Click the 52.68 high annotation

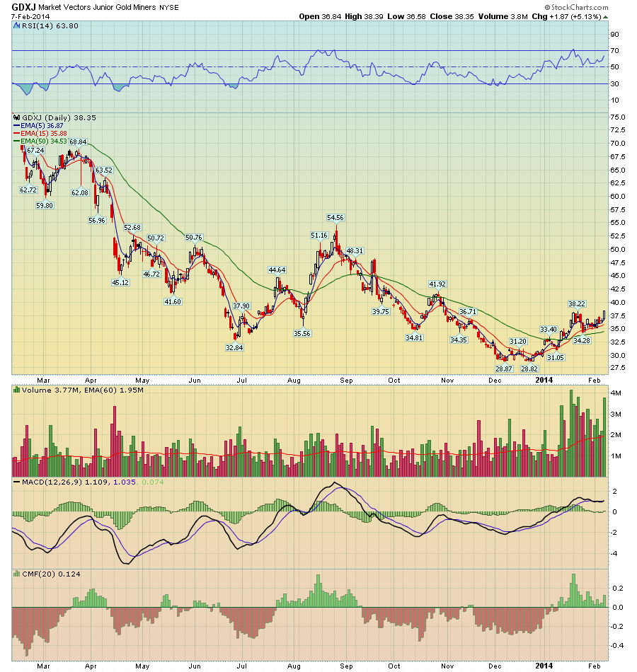(x=132, y=228)
